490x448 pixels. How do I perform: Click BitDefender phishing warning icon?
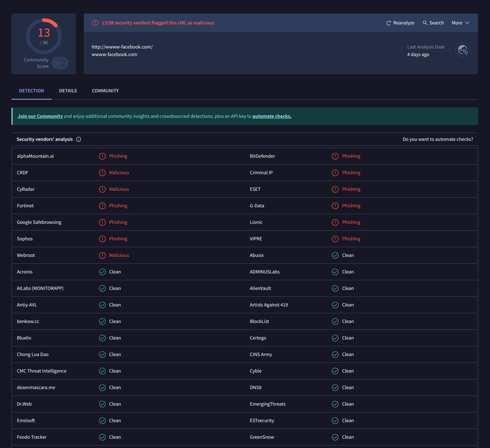coord(335,156)
